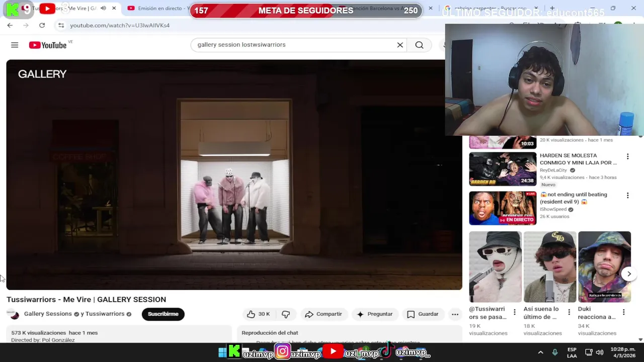This screenshot has width=644, height=362.
Task: Open the clock showing 10:28 p. m.
Action: (x=623, y=352)
